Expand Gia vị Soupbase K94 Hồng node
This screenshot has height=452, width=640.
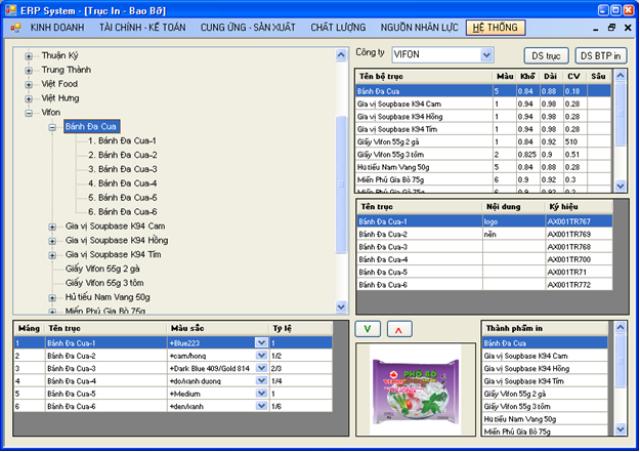click(52, 241)
